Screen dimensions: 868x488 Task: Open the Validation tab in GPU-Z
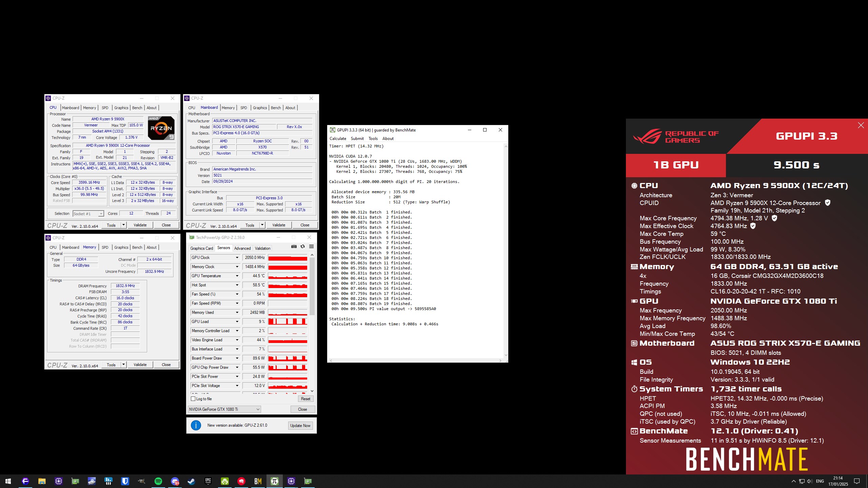262,248
